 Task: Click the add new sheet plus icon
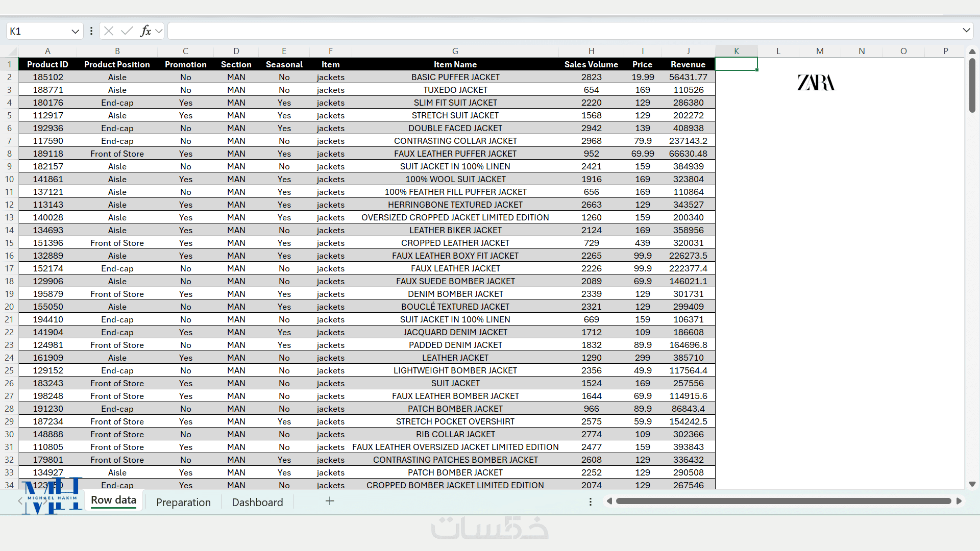click(330, 501)
